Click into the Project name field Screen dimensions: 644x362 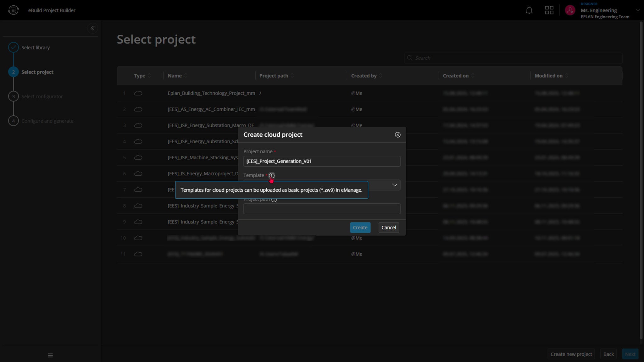(x=321, y=161)
